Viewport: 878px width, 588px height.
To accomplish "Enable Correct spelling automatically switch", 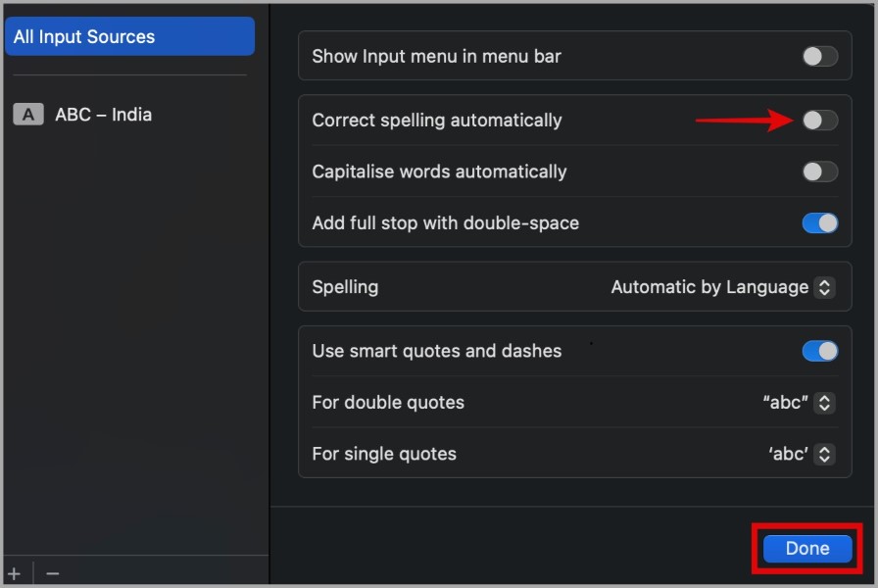I will click(x=819, y=121).
